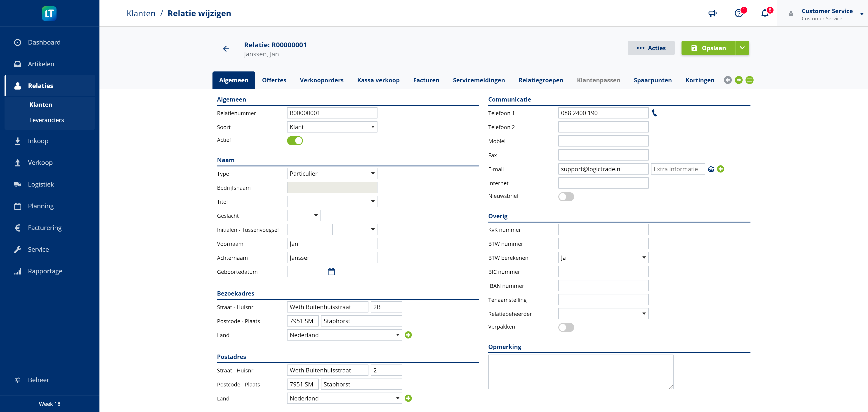The width and height of the screenshot is (868, 412).
Task: Click Extra informatie e-mail field
Action: (678, 169)
